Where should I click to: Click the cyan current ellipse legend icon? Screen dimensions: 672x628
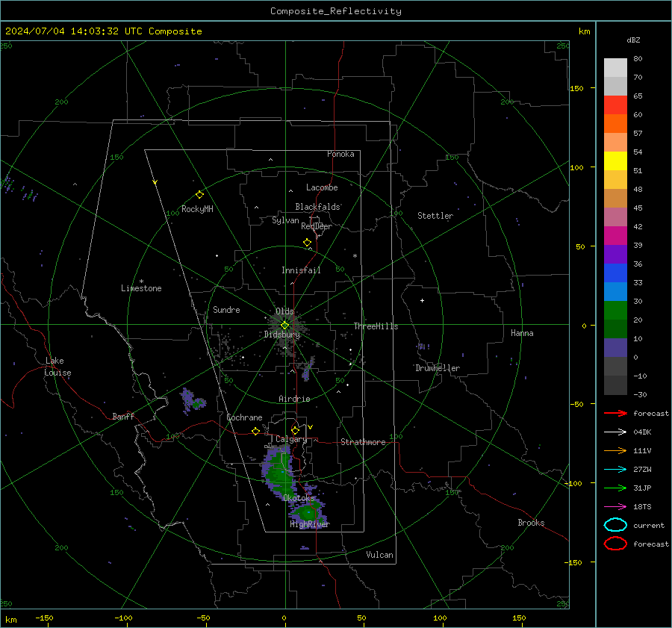click(x=615, y=525)
